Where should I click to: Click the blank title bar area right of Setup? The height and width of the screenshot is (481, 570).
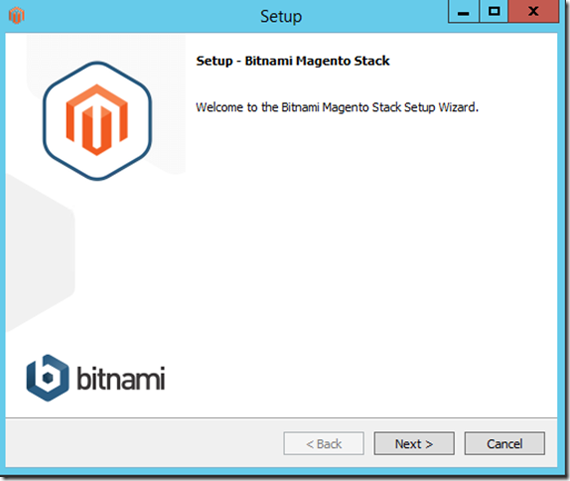tap(374, 16)
